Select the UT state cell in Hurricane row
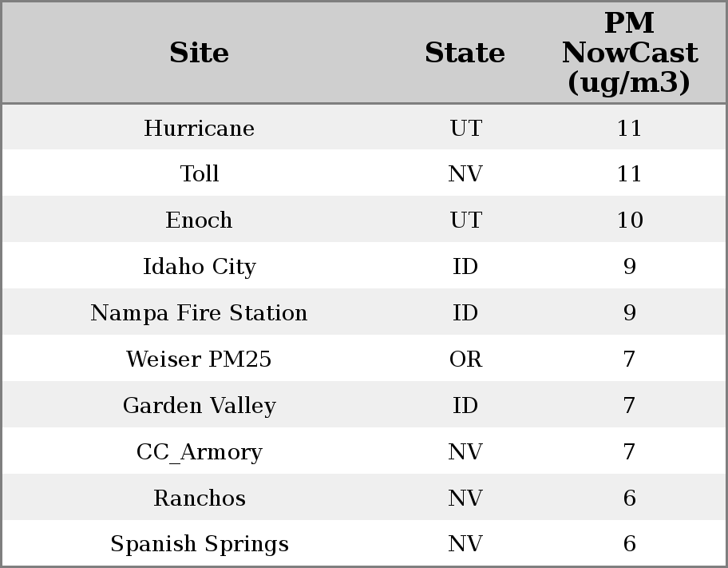This screenshot has width=728, height=568. (x=465, y=128)
